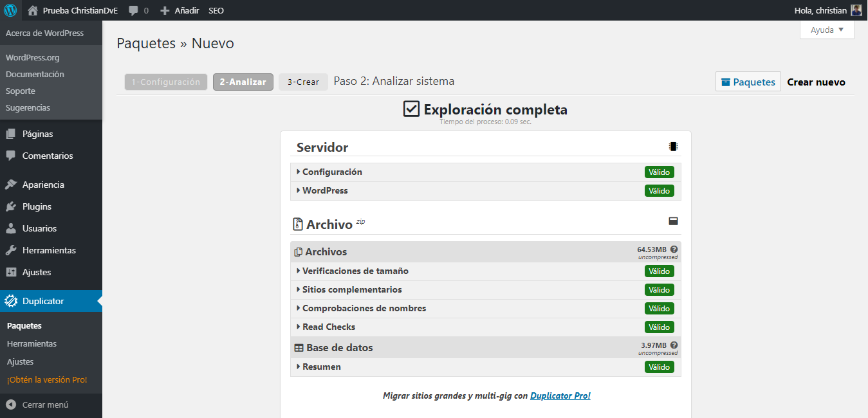Open the Hola, christian account menu
The width and height of the screenshot is (868, 418).
[x=829, y=10]
